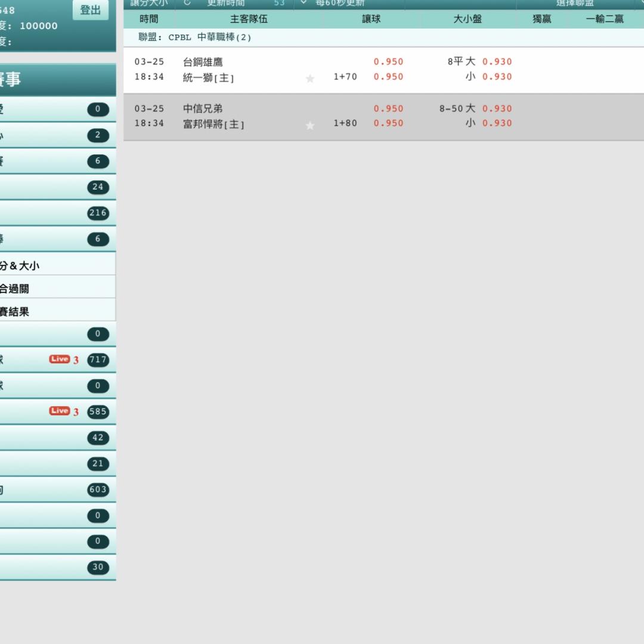This screenshot has height=644, width=644.
Task: Pick under 小 0.930 in 富邦悍將 row
Action: coord(497,123)
